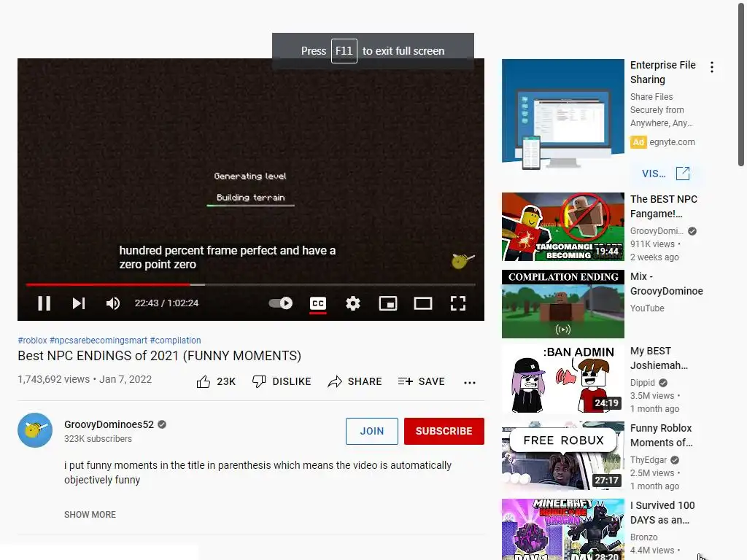
Task: Click 'The BEST NPC Fangame!' title
Action: 664,206
